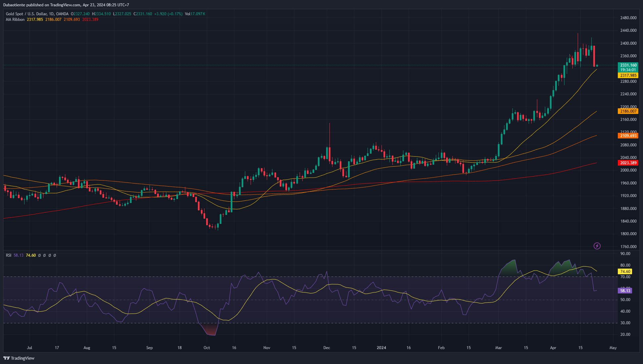Click the price tag 2109.693 on axis
The height and width of the screenshot is (364, 643).
pyautogui.click(x=628, y=136)
